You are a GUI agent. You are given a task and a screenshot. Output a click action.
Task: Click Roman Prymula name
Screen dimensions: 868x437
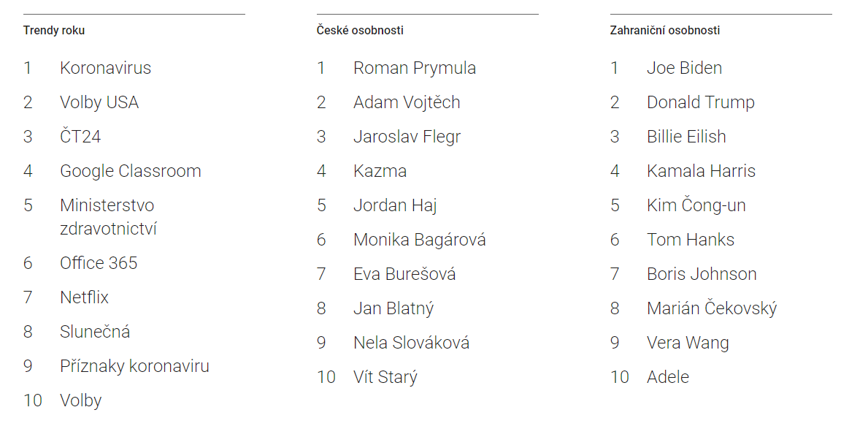tap(415, 68)
